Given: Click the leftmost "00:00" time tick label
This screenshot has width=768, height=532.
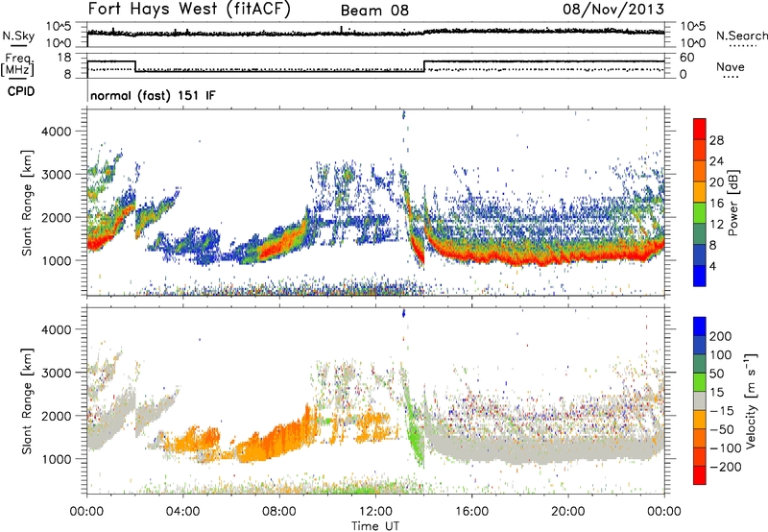Looking at the screenshot, I should pos(86,512).
